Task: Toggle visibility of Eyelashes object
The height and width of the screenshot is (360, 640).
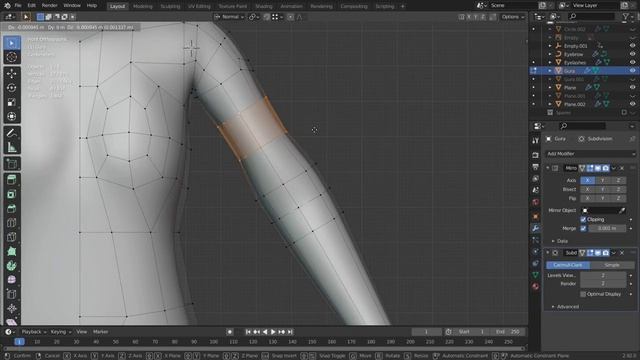Action: tap(632, 62)
